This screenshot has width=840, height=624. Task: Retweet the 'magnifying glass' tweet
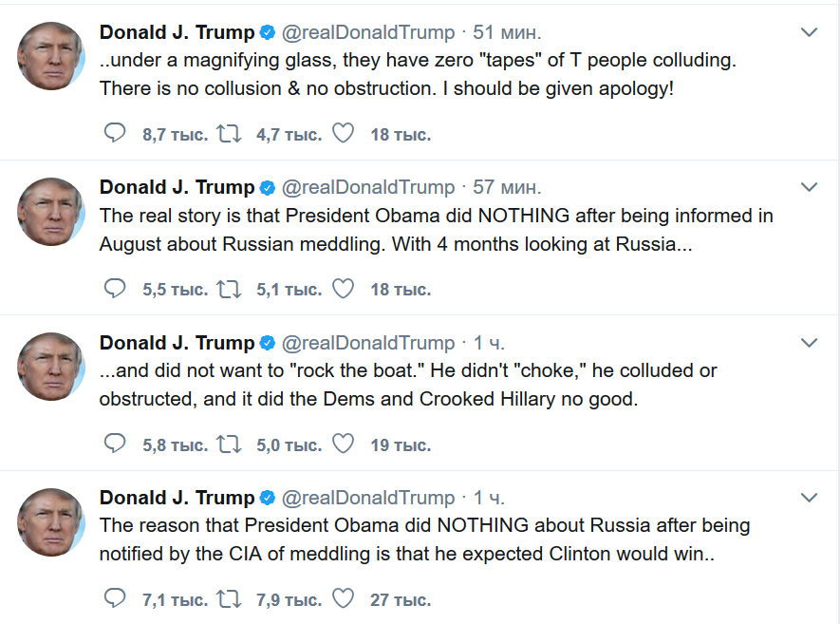tap(229, 134)
